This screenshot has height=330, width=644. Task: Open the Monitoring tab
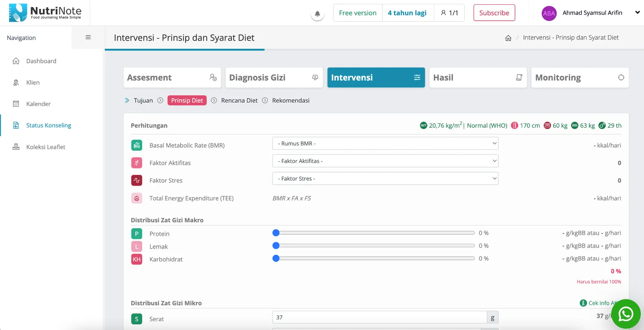pyautogui.click(x=580, y=77)
